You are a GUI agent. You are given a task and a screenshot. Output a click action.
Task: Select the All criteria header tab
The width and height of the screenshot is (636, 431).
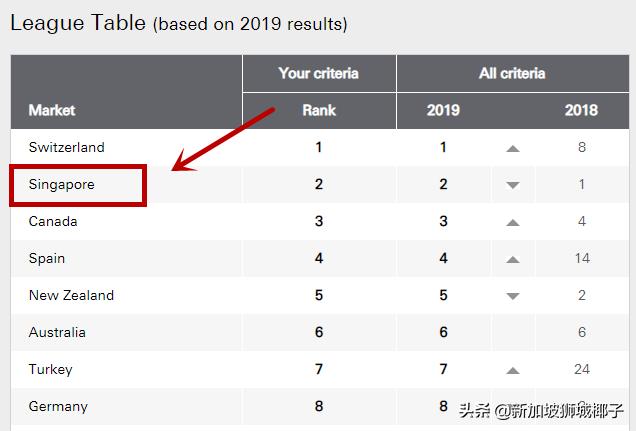tap(512, 73)
